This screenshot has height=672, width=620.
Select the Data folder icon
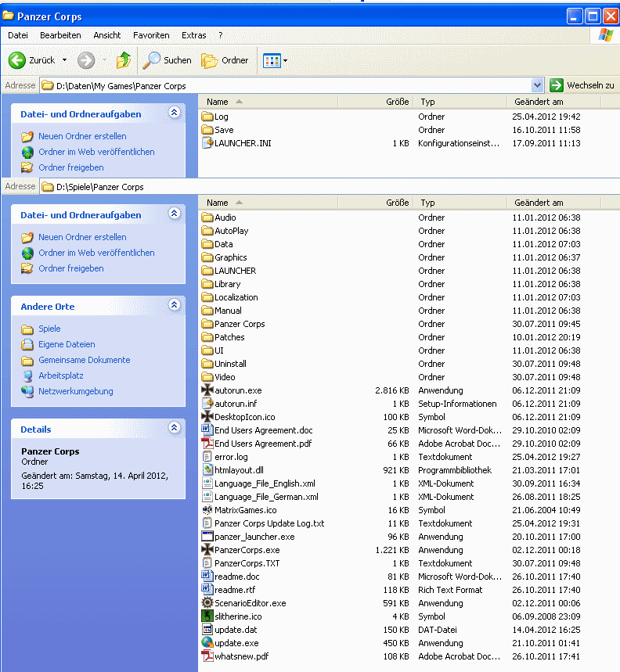pyautogui.click(x=207, y=244)
